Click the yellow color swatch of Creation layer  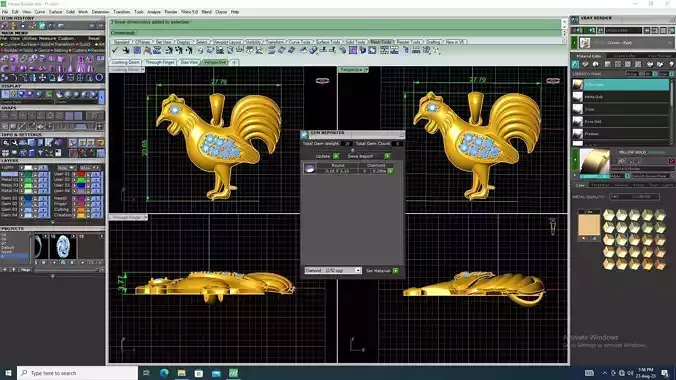pos(81,215)
